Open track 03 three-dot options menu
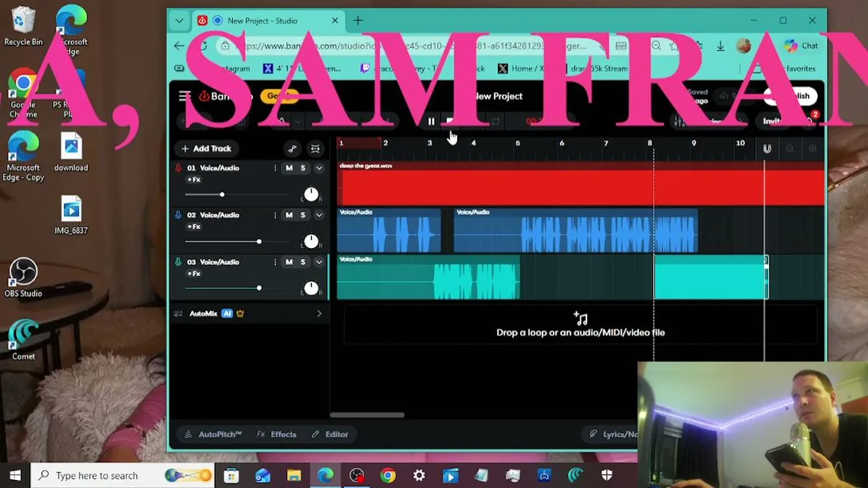Viewport: 868px width, 488px height. click(x=275, y=262)
